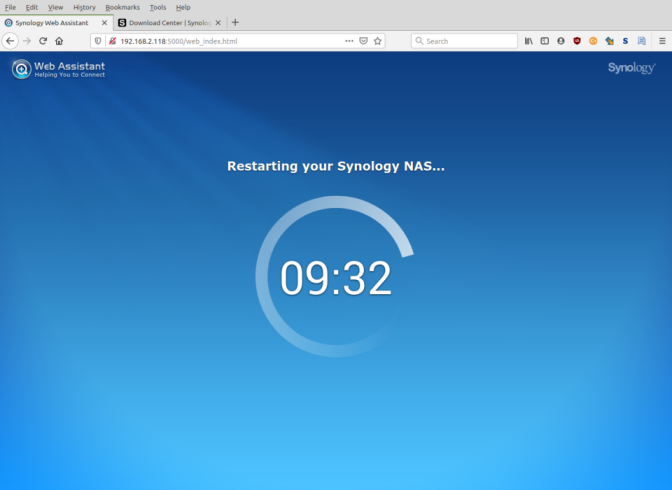Open the Library toolbar icon
This screenshot has width=672, height=490.
click(x=528, y=41)
